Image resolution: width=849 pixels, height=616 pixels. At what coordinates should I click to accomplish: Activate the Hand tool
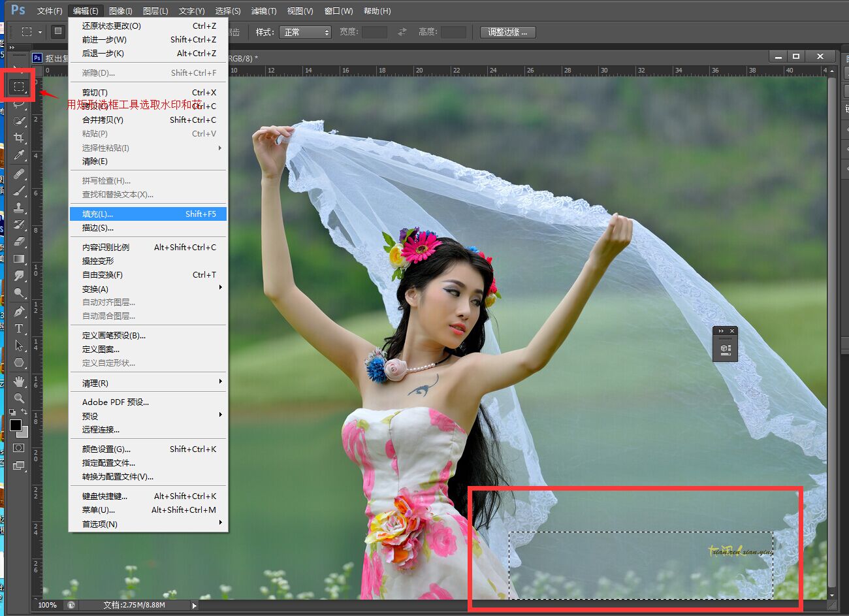[x=20, y=381]
